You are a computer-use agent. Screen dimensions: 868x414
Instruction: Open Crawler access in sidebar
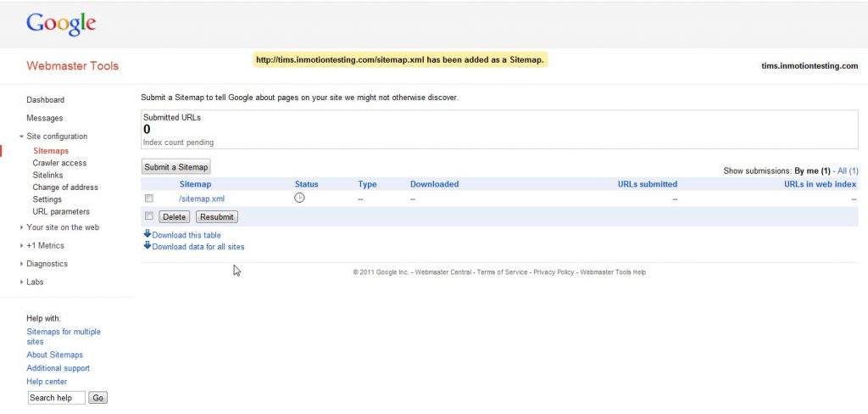(x=59, y=163)
